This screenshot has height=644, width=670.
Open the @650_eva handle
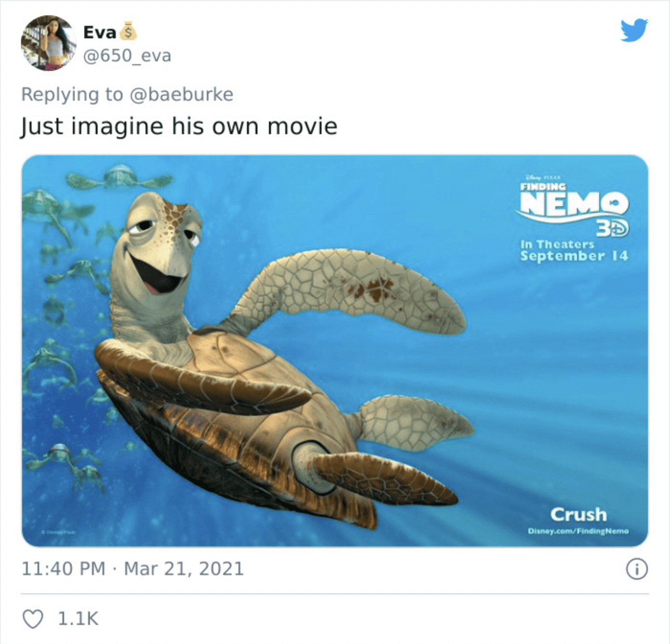pyautogui.click(x=127, y=55)
